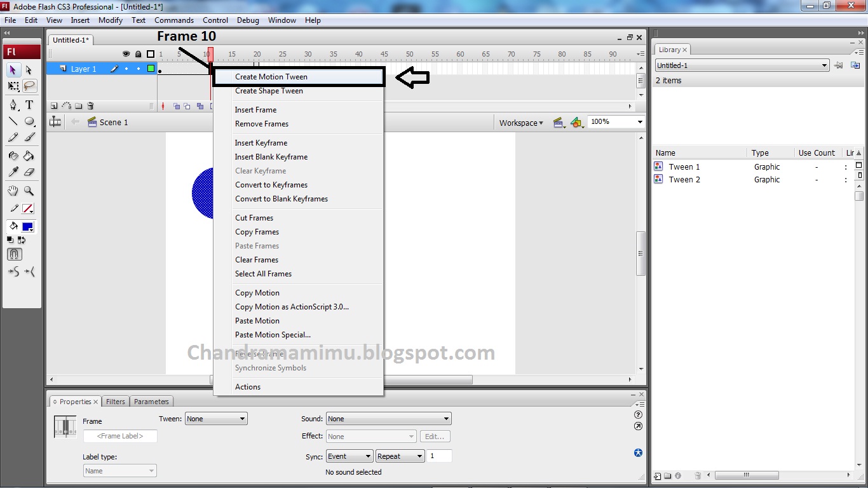This screenshot has height=488, width=868.
Task: Select the Zoom magnifier tool
Action: pyautogui.click(x=29, y=191)
